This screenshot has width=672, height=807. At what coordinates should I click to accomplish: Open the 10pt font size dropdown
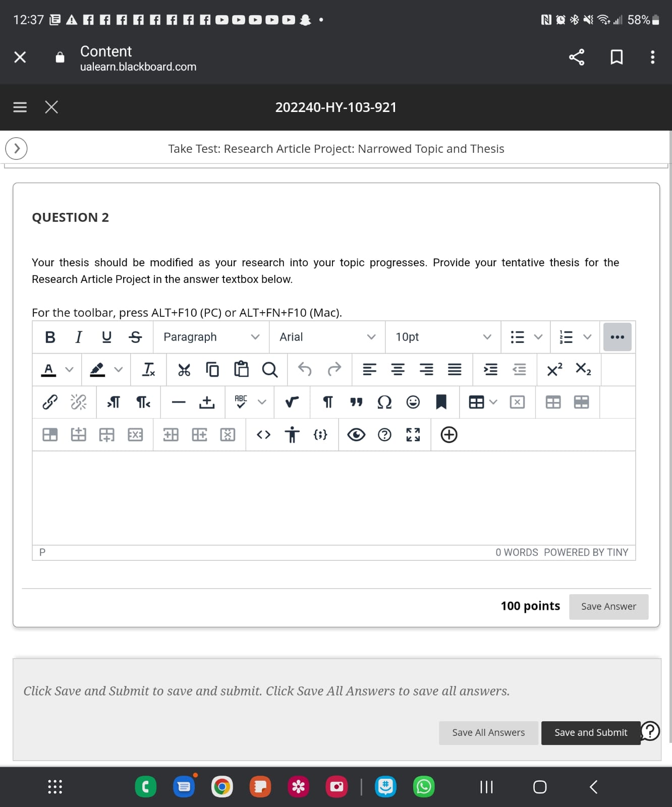(x=442, y=337)
